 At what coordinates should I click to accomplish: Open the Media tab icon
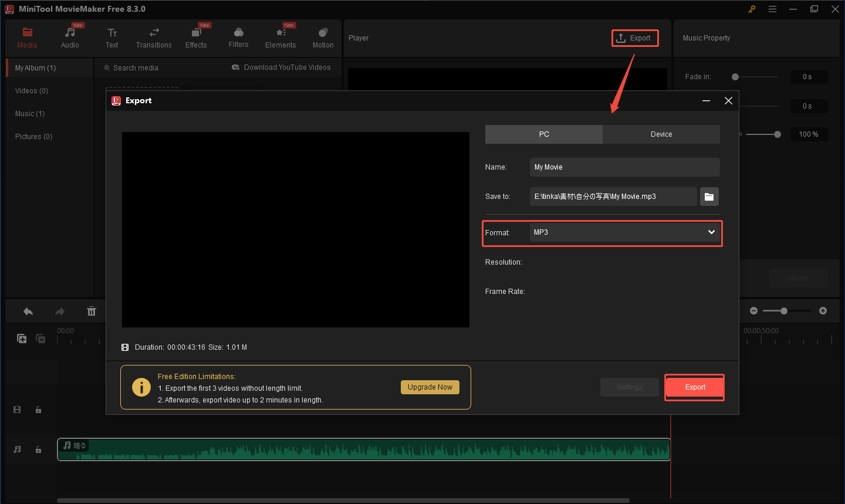[27, 32]
